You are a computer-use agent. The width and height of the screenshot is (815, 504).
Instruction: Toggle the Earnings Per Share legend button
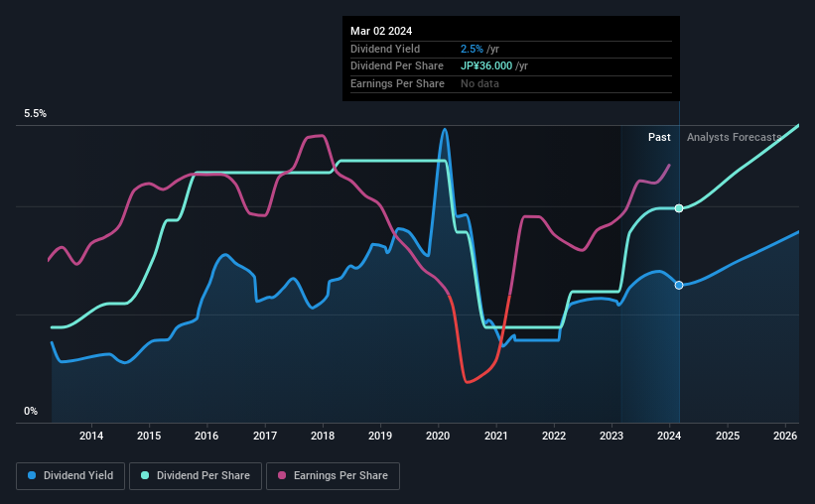(x=334, y=476)
